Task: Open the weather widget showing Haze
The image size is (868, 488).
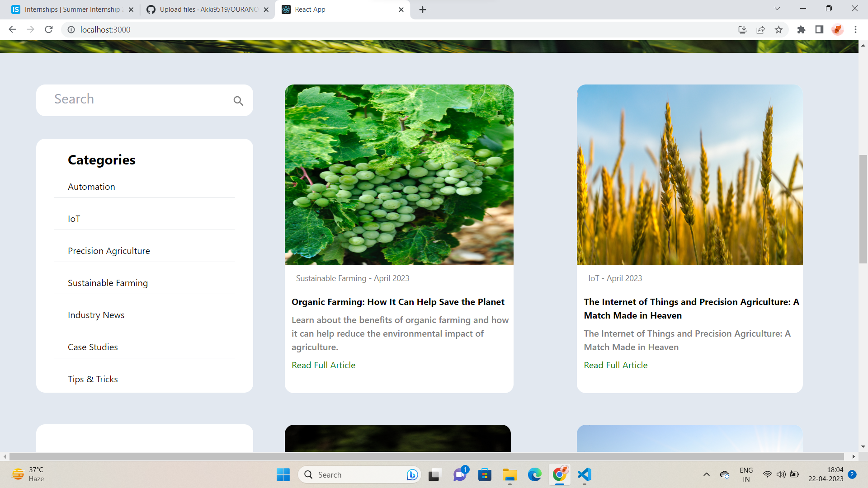Action: coord(28,474)
